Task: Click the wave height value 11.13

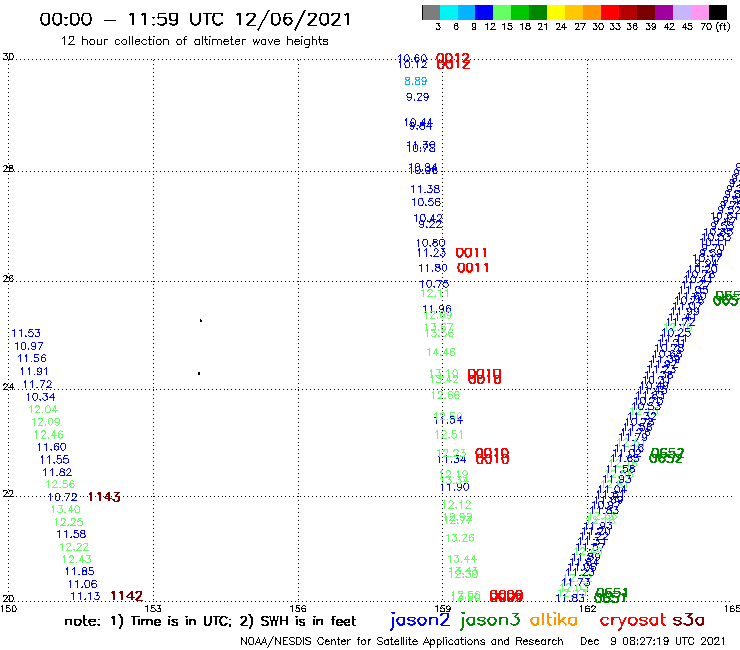Action: tap(85, 597)
